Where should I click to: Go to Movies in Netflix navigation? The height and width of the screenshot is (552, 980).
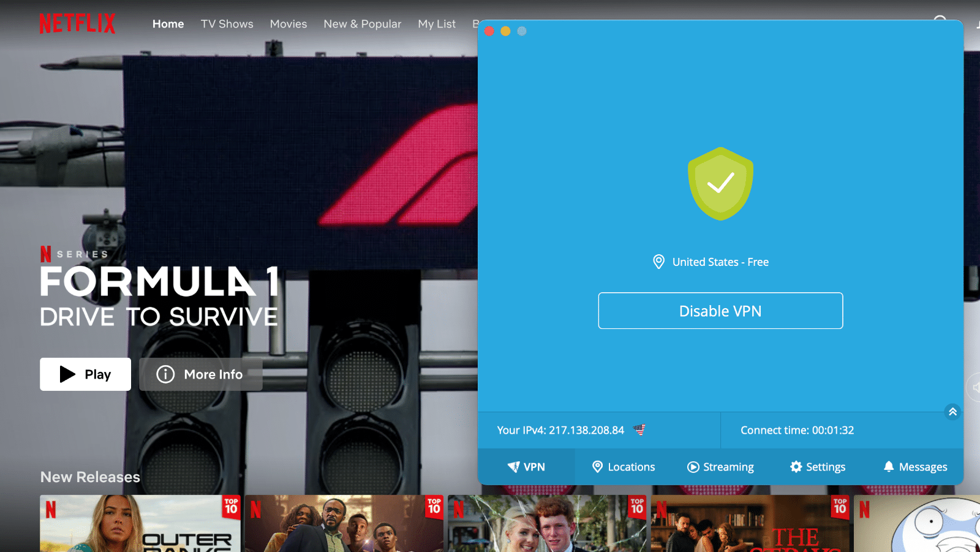288,24
